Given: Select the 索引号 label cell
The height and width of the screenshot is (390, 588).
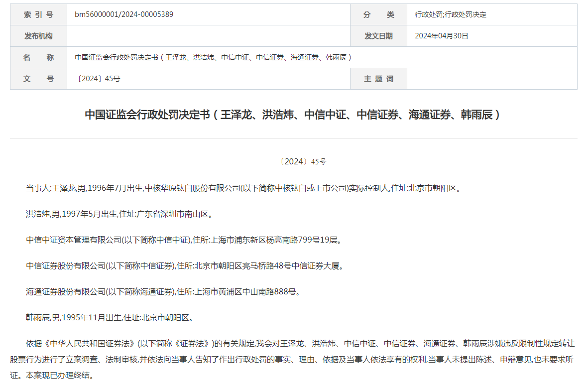Looking at the screenshot, I should pos(39,14).
